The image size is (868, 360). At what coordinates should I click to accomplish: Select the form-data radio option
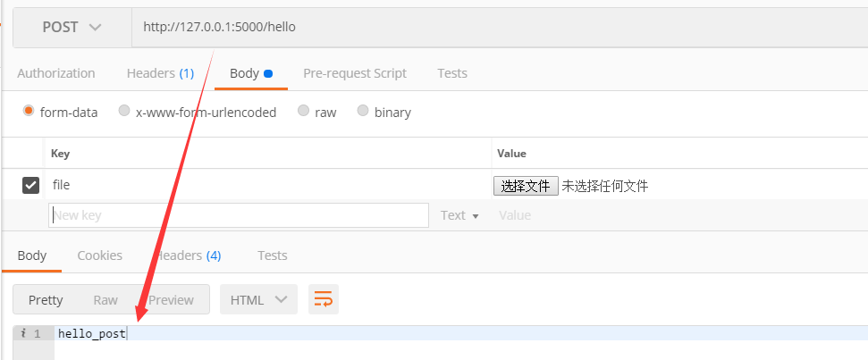pyautogui.click(x=29, y=112)
